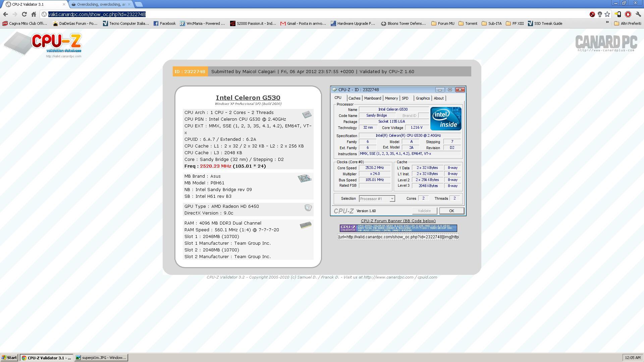Click the motherboard icon beside MB Brand
Image resolution: width=644 pixels, height=362 pixels.
click(305, 178)
